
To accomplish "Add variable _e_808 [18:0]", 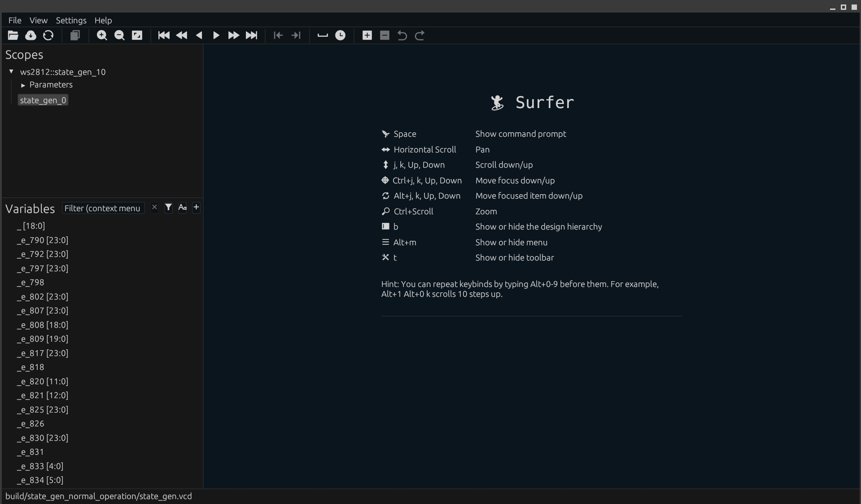I will click(43, 325).
